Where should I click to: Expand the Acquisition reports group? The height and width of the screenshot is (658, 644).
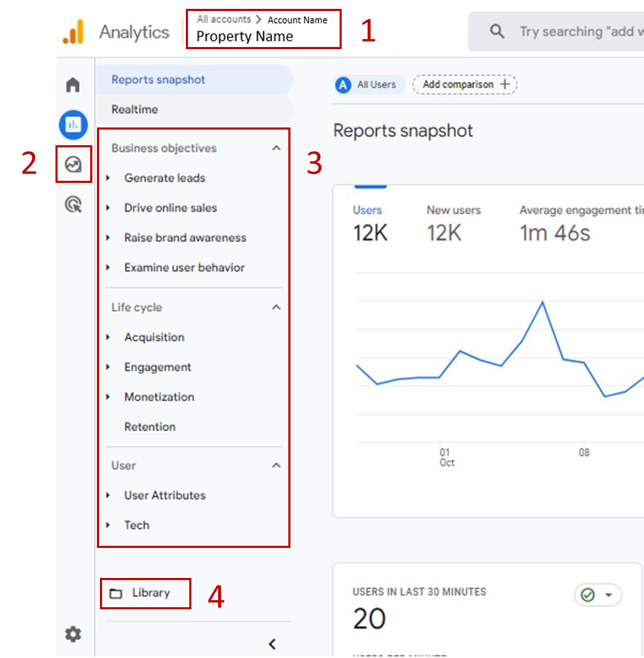point(108,337)
